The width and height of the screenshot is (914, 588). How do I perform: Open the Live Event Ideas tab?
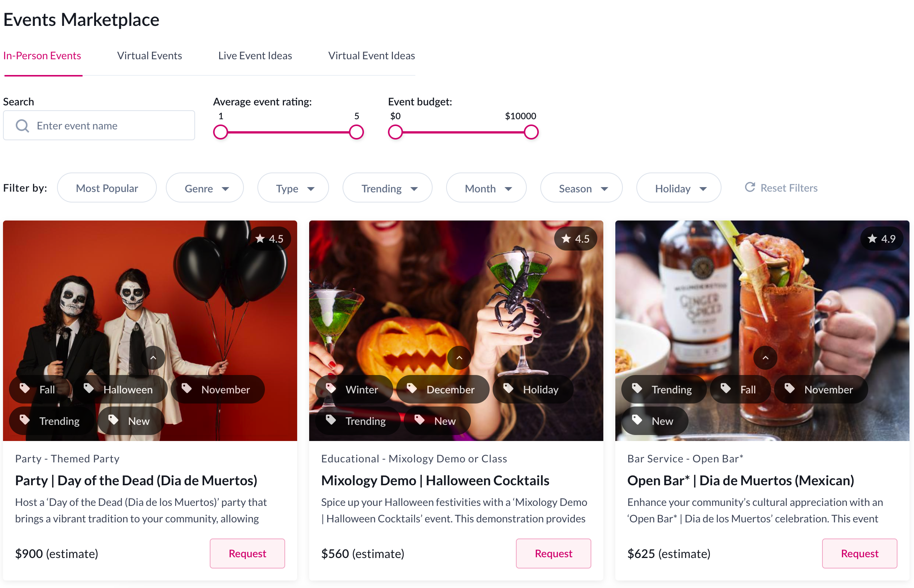(255, 56)
